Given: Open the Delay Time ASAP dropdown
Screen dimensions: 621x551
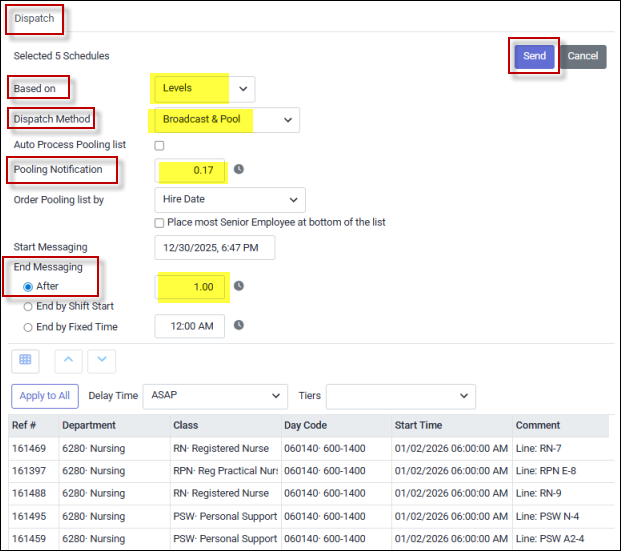Looking at the screenshot, I should 214,395.
